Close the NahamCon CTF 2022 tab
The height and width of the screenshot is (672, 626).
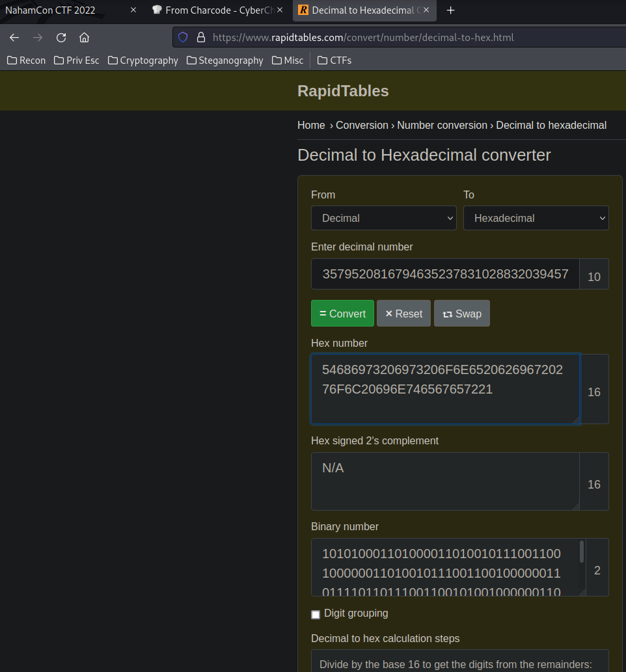[x=133, y=10]
